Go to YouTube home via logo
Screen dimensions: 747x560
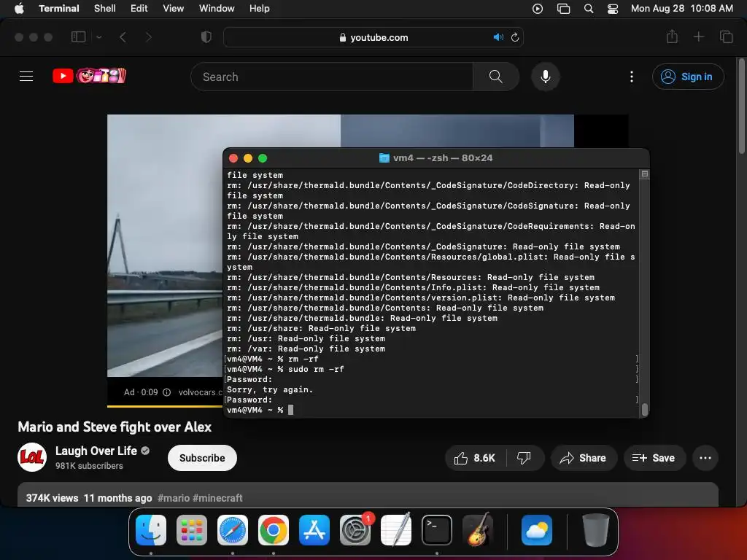point(89,76)
